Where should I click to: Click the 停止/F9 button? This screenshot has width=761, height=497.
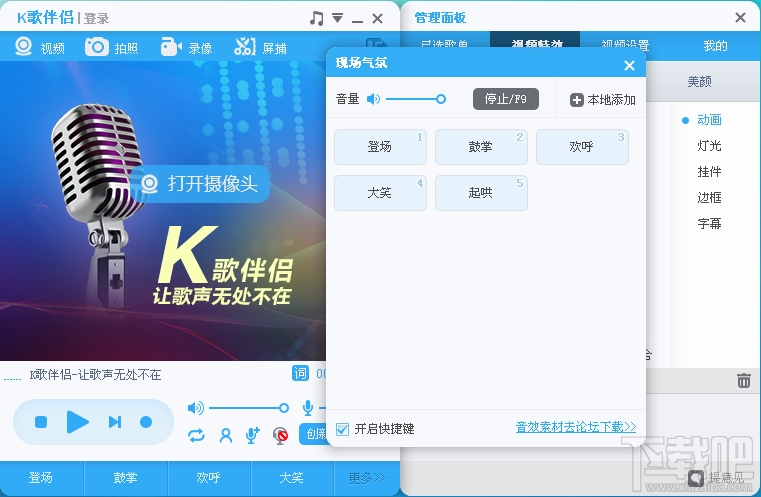click(506, 99)
